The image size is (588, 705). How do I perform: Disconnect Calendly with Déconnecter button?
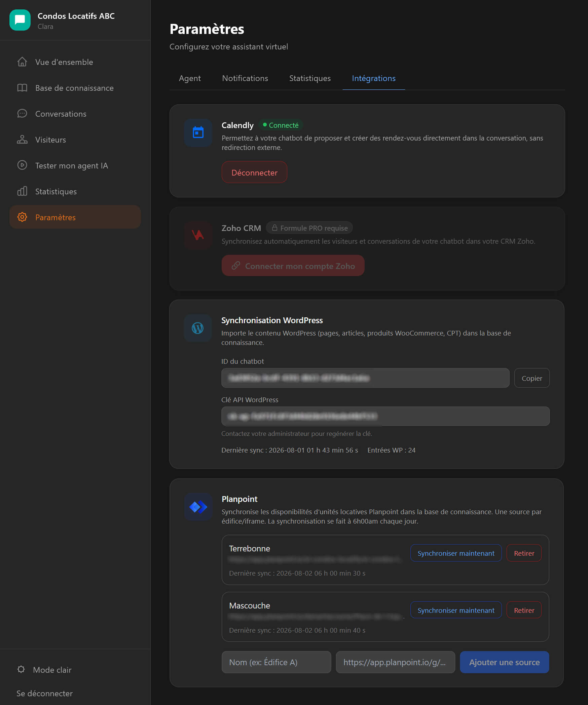[254, 172]
